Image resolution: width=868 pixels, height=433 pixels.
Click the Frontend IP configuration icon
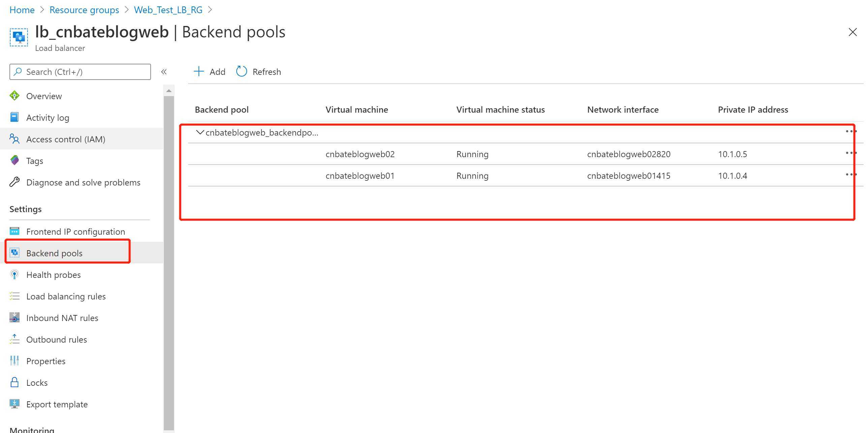pyautogui.click(x=14, y=231)
